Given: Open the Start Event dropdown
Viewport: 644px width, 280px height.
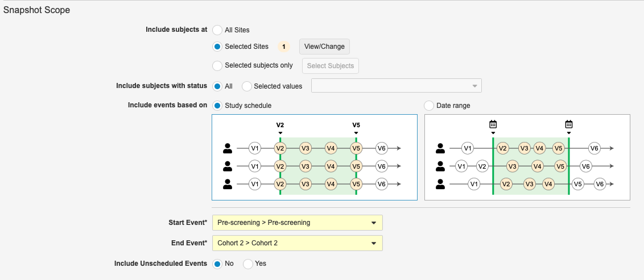Looking at the screenshot, I should pos(297,223).
